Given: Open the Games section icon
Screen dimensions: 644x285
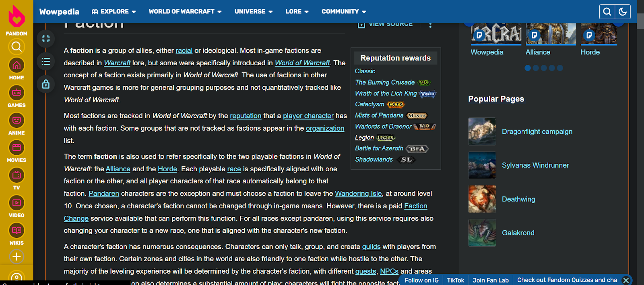Looking at the screenshot, I should click(17, 93).
